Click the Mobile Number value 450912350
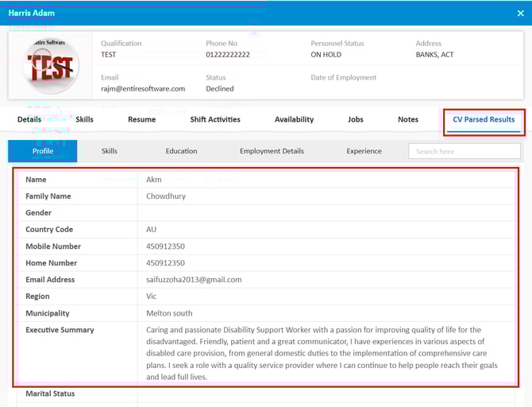 pos(165,246)
